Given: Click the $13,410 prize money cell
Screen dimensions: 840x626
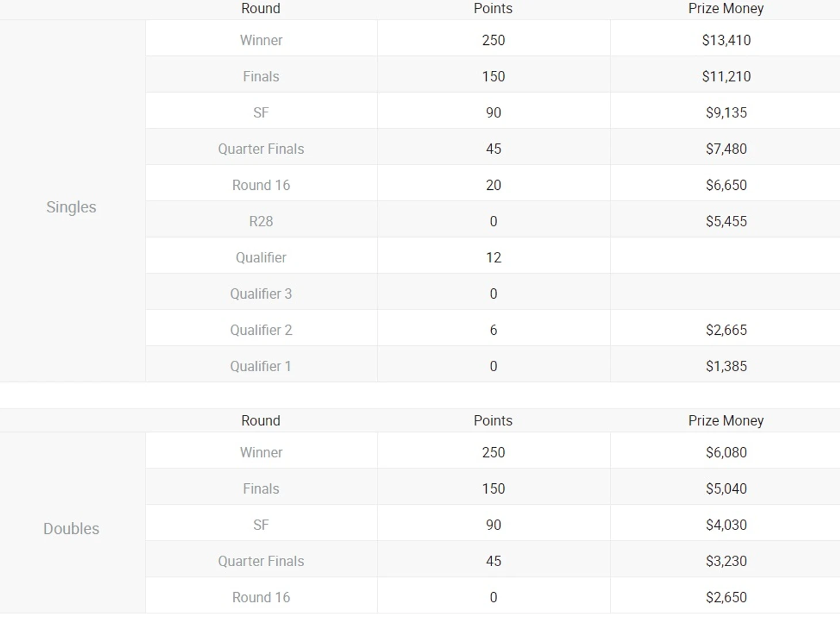Looking at the screenshot, I should coord(726,40).
